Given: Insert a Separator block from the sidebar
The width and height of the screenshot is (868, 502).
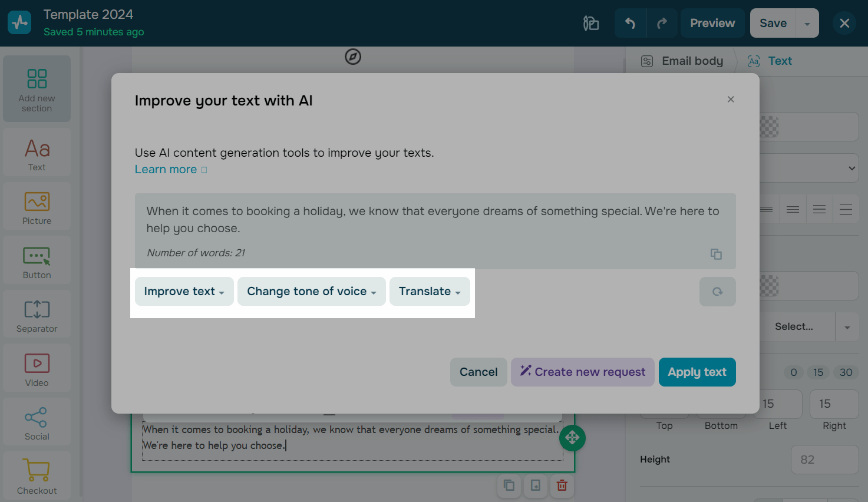Looking at the screenshot, I should click(x=37, y=315).
